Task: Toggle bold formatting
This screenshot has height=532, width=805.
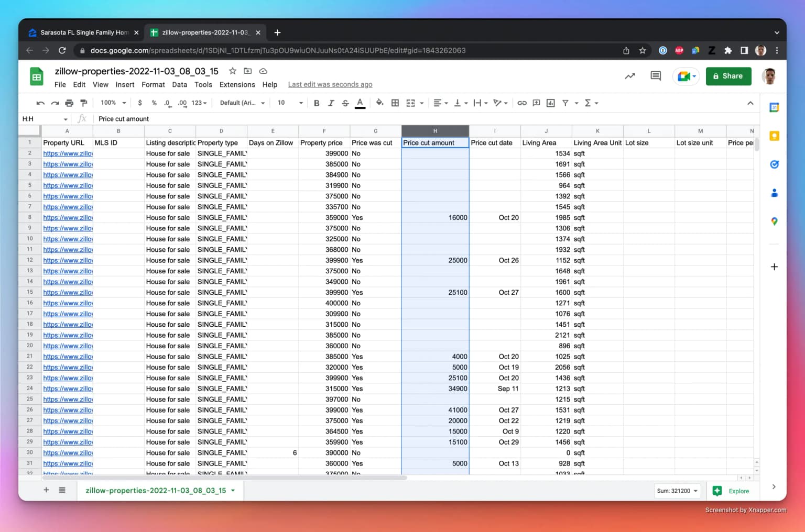Action: click(317, 103)
